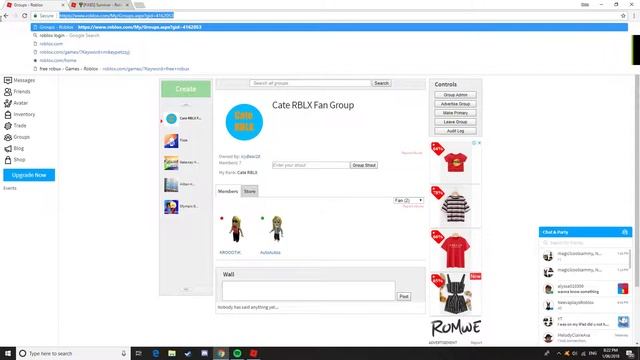The height and width of the screenshot is (360, 640).
Task: Open Windows action center icon
Action: pyautogui.click(x=630, y=353)
